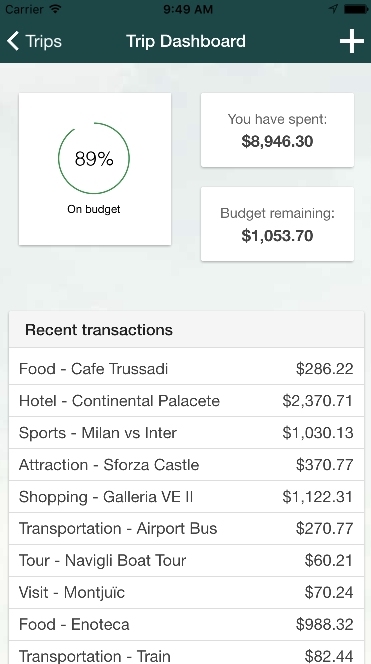Tap the location arrow status icon
This screenshot has height=664, width=371.
tap(334, 9)
